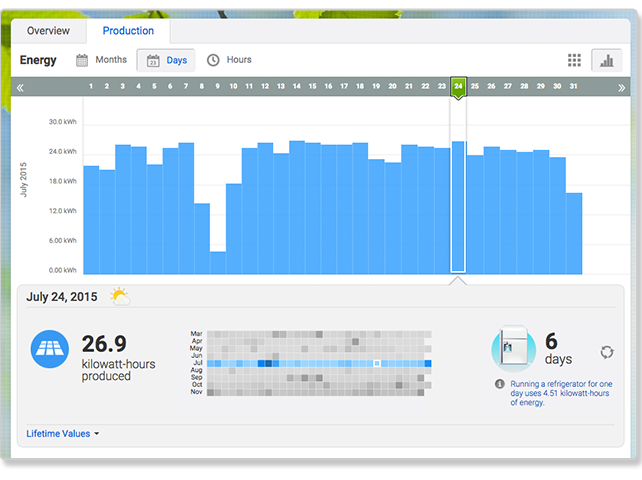Click the 30.0 kWh axis label

click(63, 122)
